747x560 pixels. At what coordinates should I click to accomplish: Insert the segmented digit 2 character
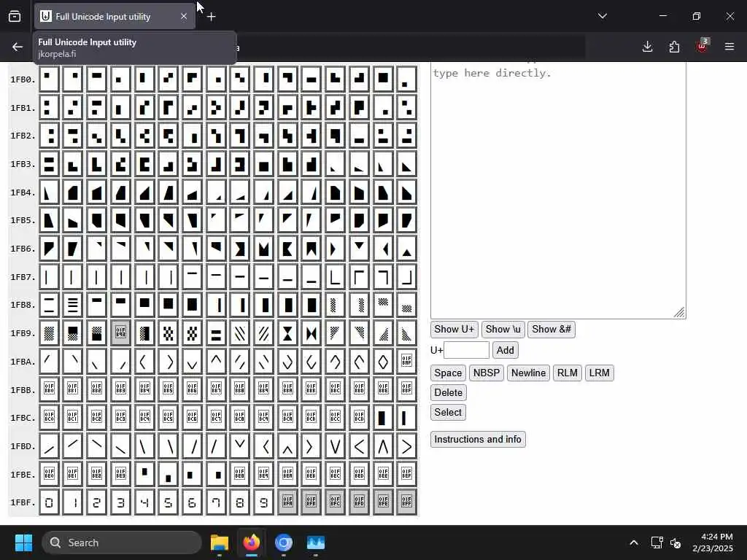[x=97, y=502]
